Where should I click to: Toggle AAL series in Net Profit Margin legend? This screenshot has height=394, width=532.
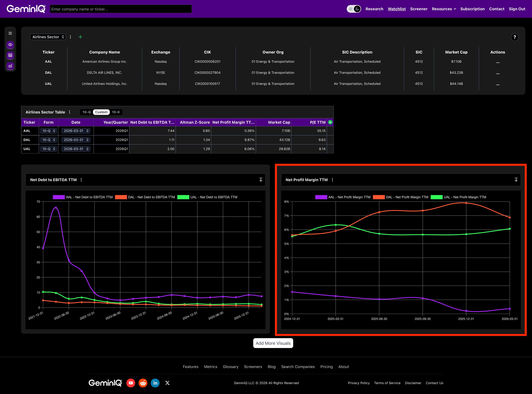(343, 197)
